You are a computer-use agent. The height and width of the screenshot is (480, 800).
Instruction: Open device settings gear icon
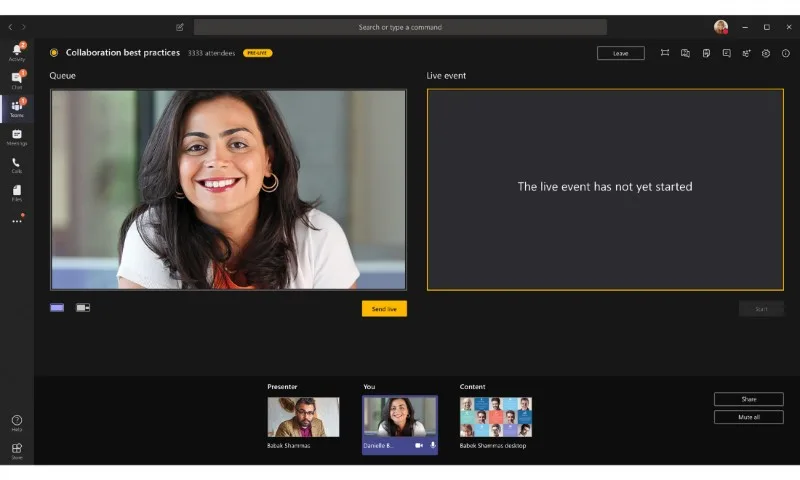tap(766, 53)
